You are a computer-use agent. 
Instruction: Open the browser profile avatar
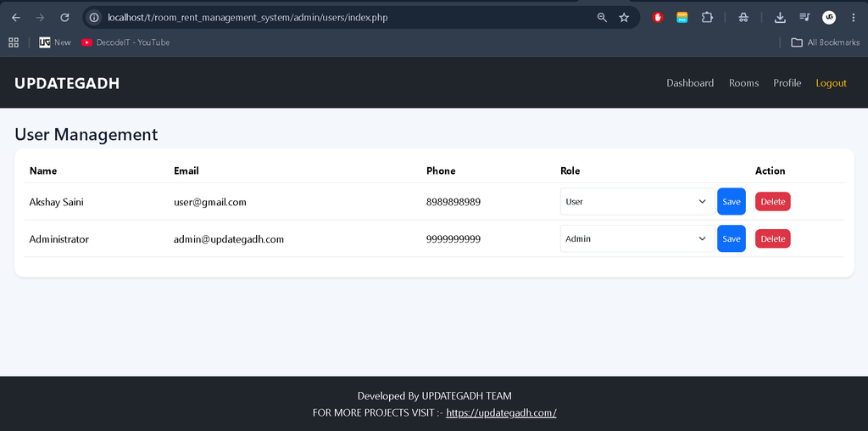[x=829, y=18]
